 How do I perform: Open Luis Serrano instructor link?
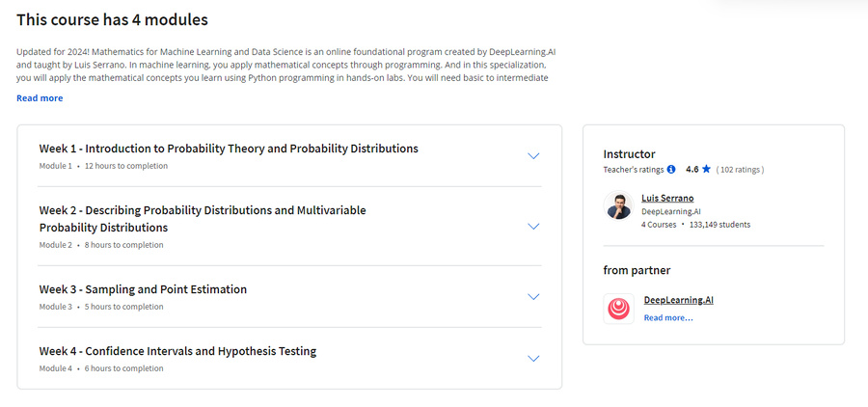click(x=667, y=199)
